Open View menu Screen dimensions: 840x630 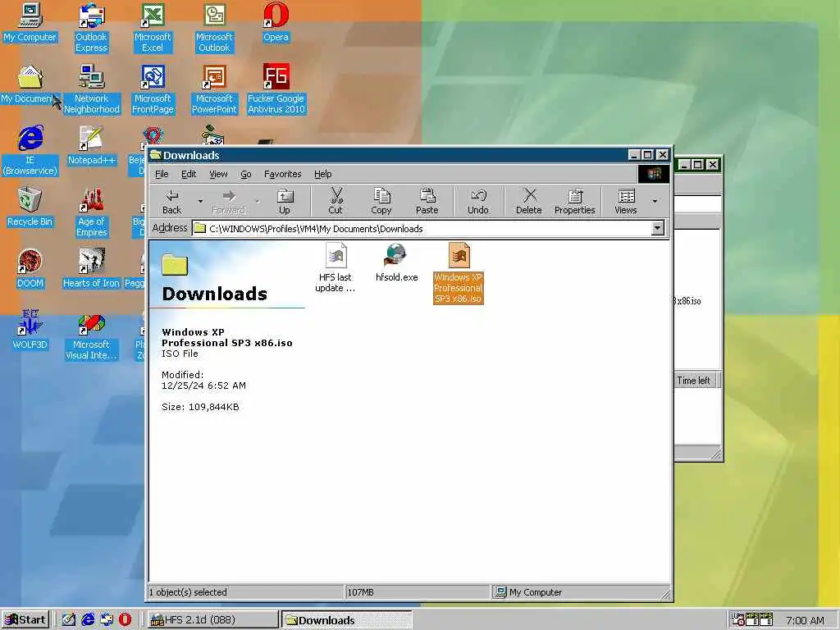[218, 174]
